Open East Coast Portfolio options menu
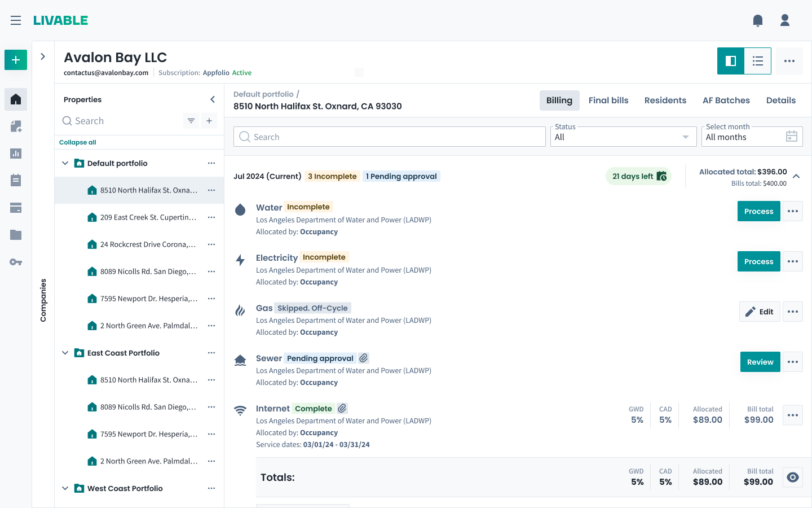The image size is (812, 508). 211,353
